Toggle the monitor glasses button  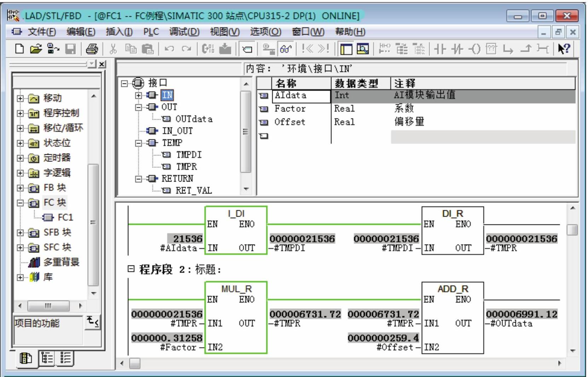click(x=285, y=49)
